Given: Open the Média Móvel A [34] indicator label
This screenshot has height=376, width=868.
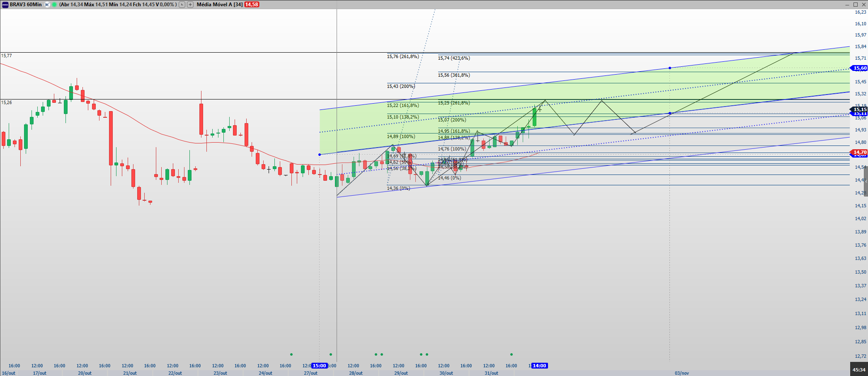Looking at the screenshot, I should pos(219,5).
